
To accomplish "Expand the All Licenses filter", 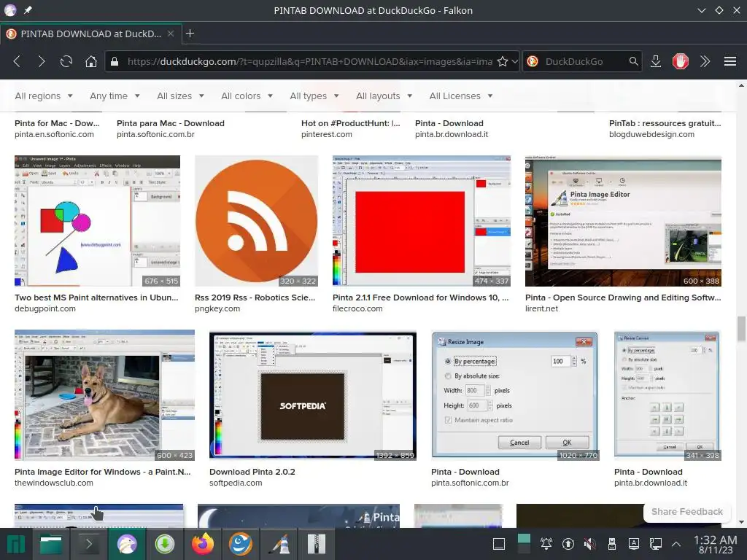I will 461,96.
